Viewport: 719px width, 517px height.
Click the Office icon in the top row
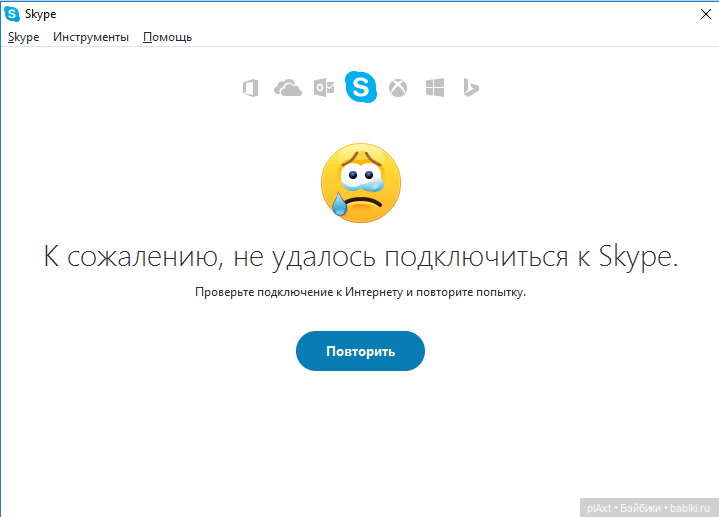250,88
